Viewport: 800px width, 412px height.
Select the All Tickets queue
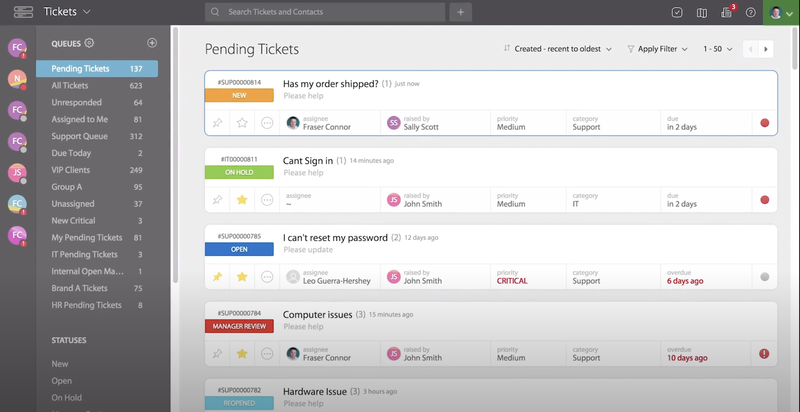[x=97, y=86]
